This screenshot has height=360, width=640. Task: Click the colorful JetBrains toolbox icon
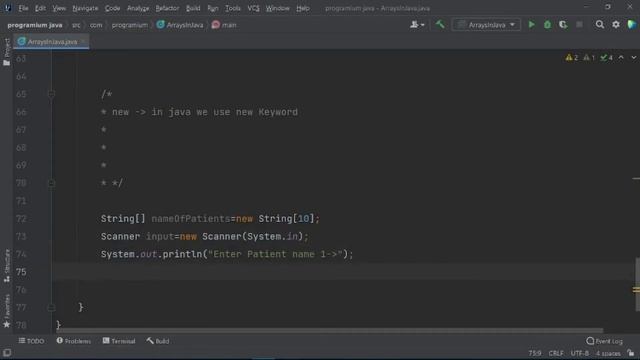(631, 25)
